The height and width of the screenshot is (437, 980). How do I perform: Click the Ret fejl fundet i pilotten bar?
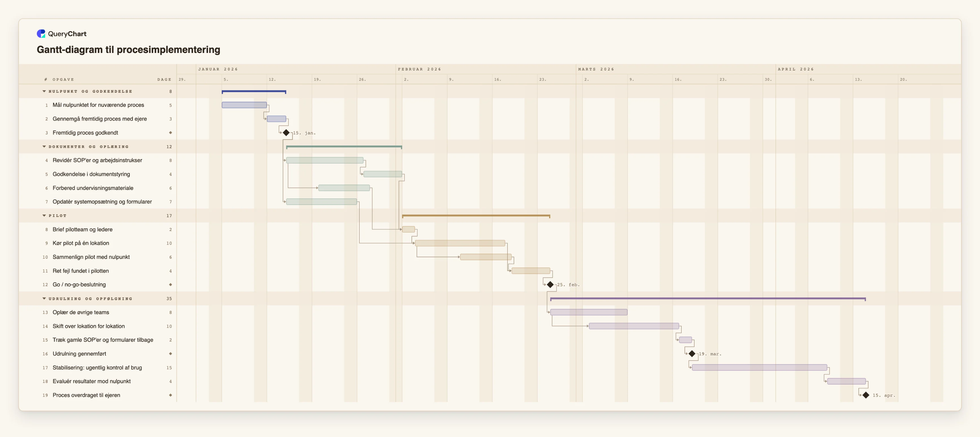coord(531,271)
